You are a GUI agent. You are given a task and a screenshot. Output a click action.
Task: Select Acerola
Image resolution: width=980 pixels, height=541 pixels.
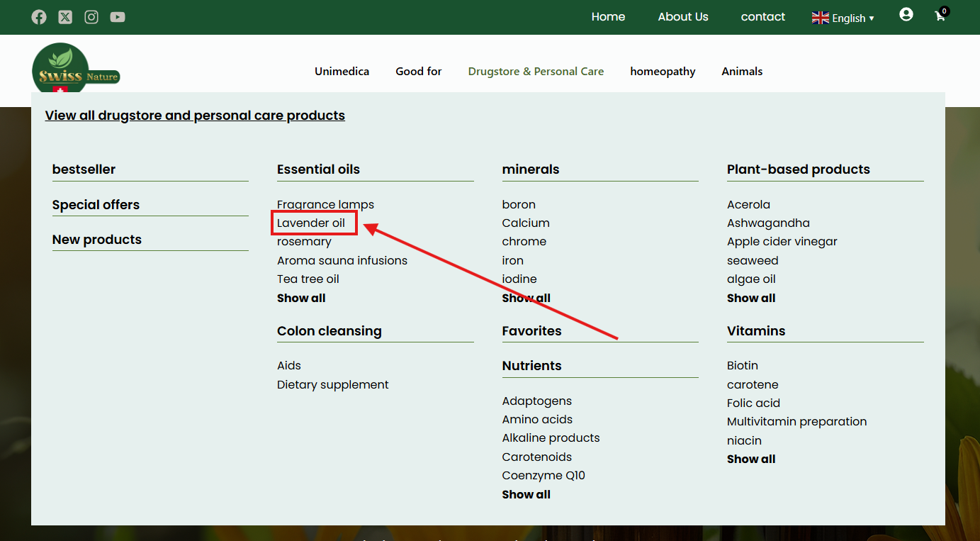[x=748, y=204]
